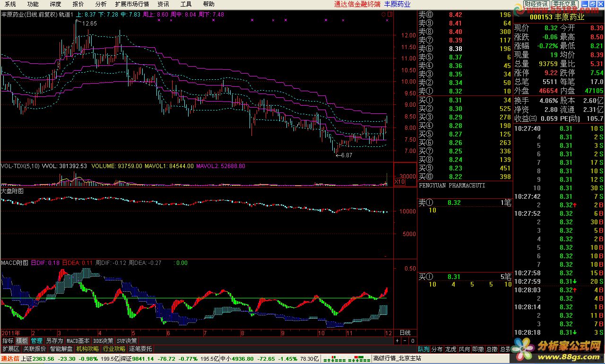Click the 6.87 low price label on chart
The height and width of the screenshot is (364, 605).
pyautogui.click(x=346, y=155)
